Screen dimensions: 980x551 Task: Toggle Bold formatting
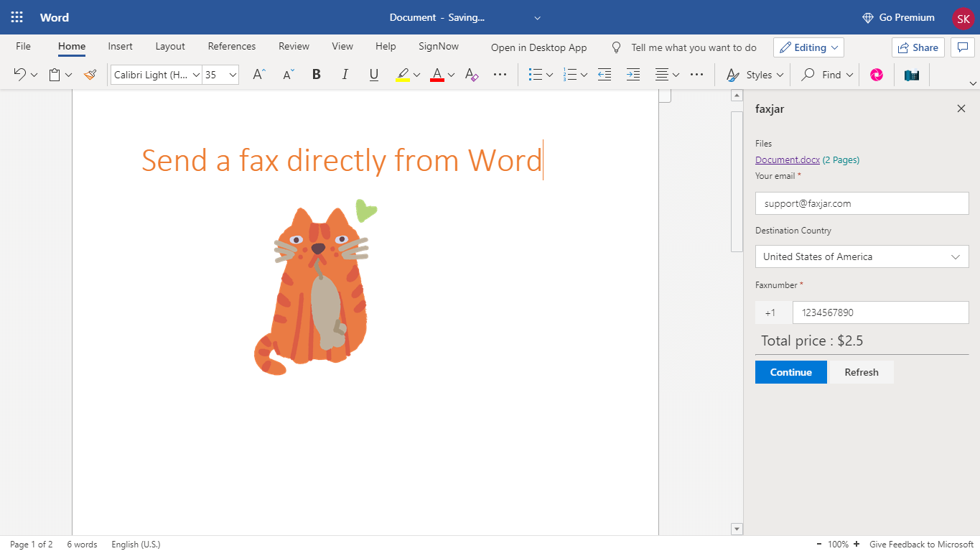point(316,75)
